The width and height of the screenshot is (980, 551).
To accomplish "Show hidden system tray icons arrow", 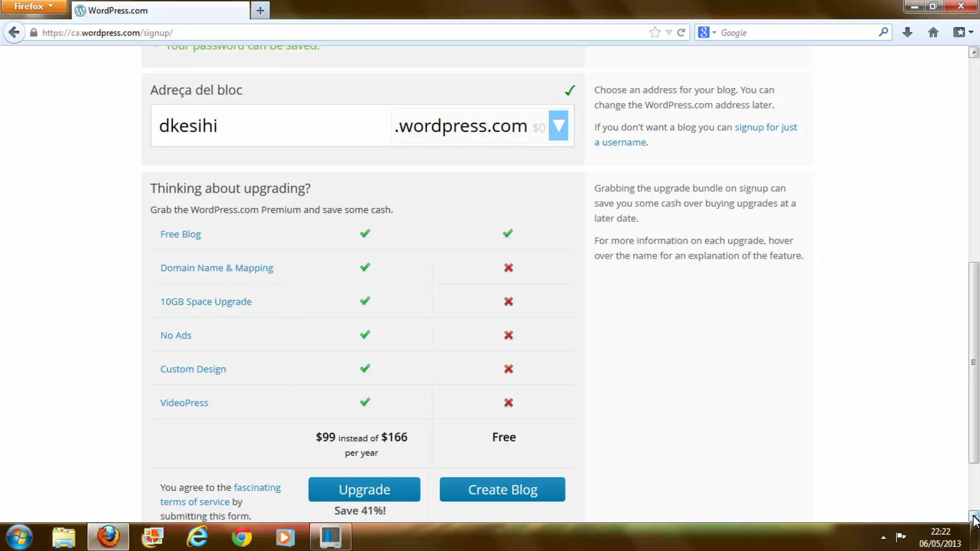I will pos(883,538).
